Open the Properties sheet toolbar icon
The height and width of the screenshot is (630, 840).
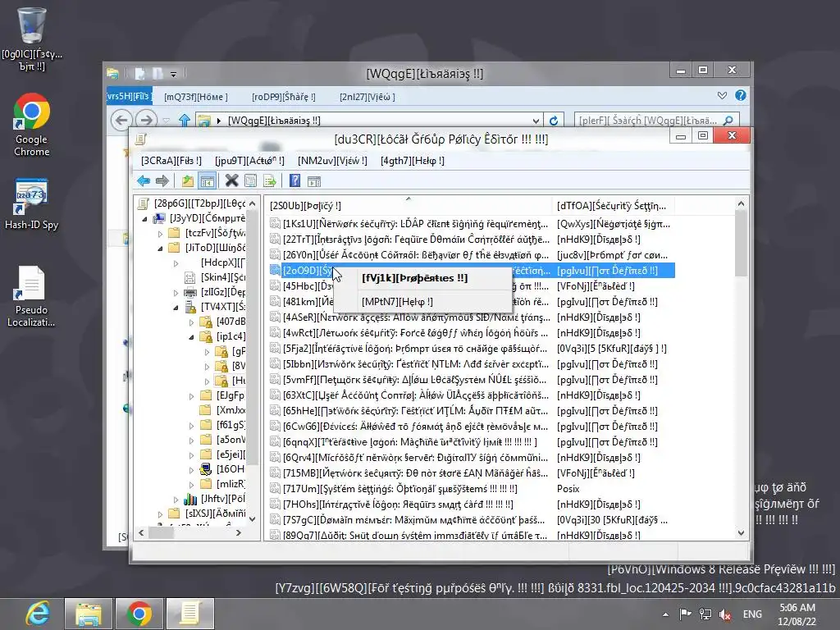point(250,181)
